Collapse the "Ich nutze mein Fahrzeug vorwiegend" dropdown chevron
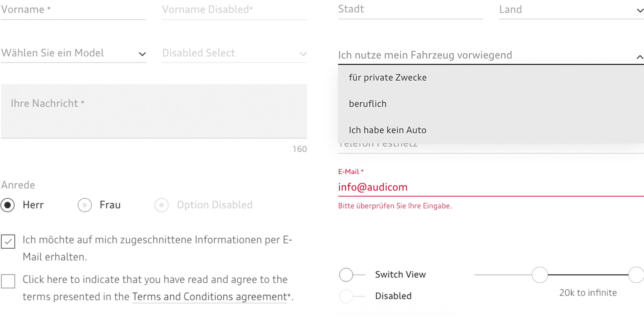This screenshot has height=317, width=644. 640,57
